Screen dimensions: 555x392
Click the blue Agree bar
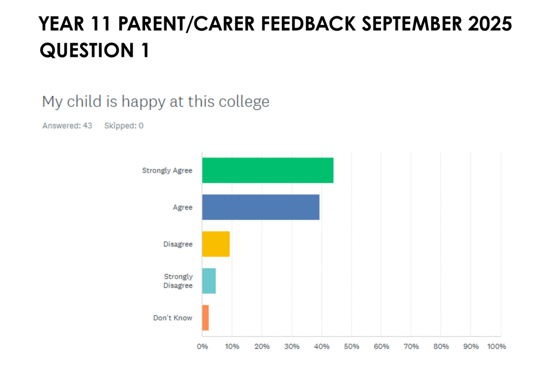tap(261, 207)
